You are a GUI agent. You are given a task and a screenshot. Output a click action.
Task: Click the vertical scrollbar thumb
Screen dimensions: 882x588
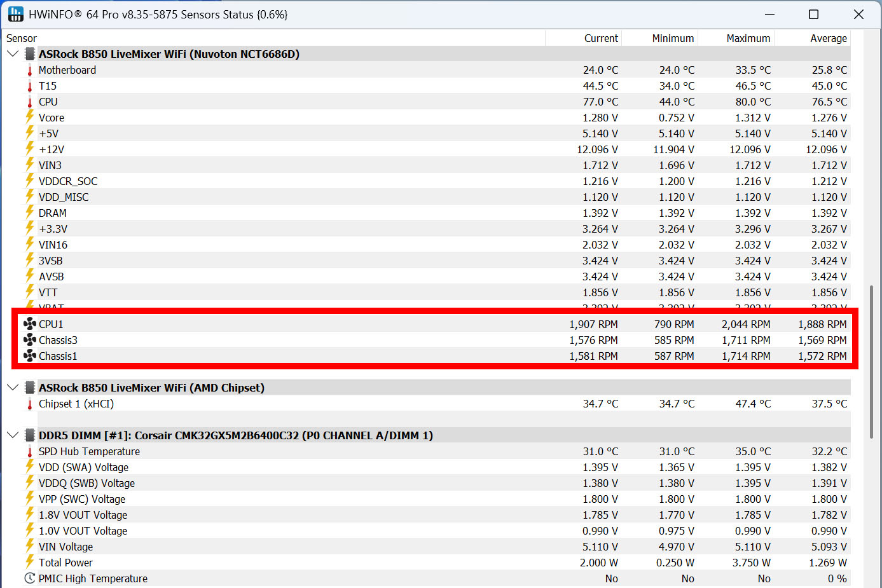tap(871, 362)
